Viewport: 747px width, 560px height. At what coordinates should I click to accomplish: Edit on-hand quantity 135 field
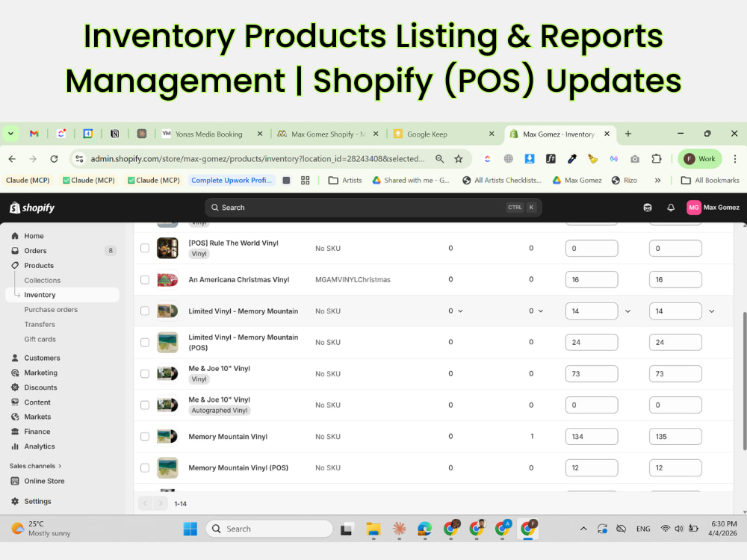pos(675,437)
